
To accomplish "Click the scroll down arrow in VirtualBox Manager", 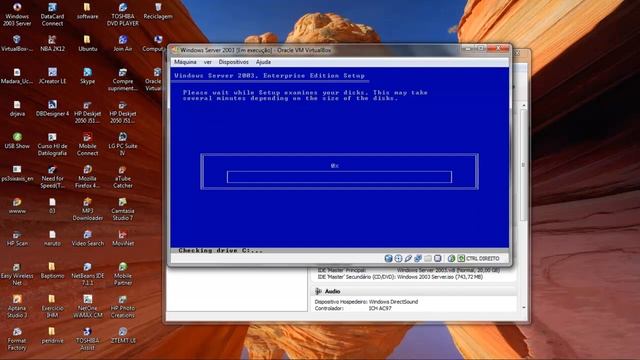I will coord(524,307).
